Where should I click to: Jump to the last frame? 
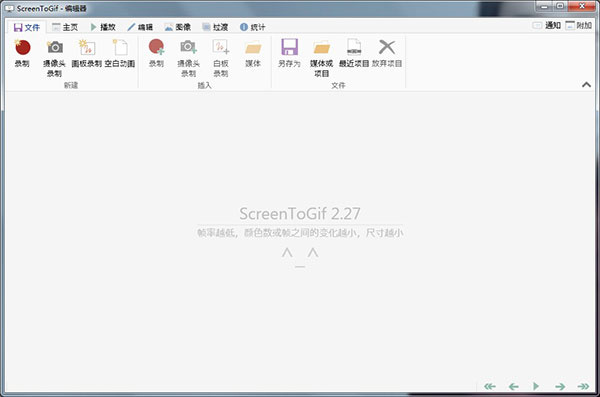tap(583, 386)
